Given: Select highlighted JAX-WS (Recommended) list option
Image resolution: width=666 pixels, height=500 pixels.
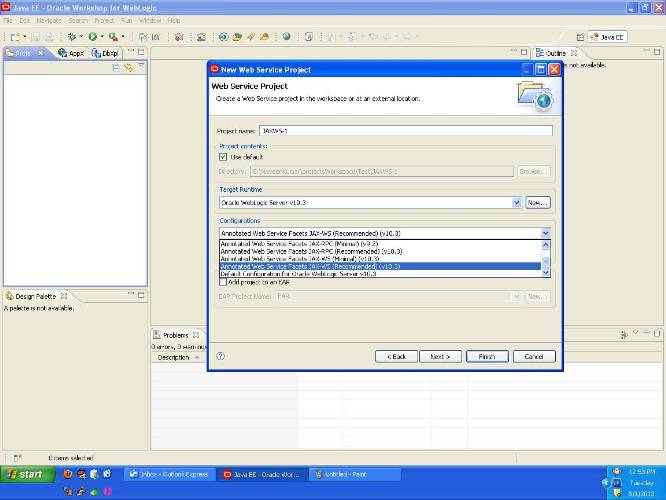Looking at the screenshot, I should pyautogui.click(x=380, y=266).
